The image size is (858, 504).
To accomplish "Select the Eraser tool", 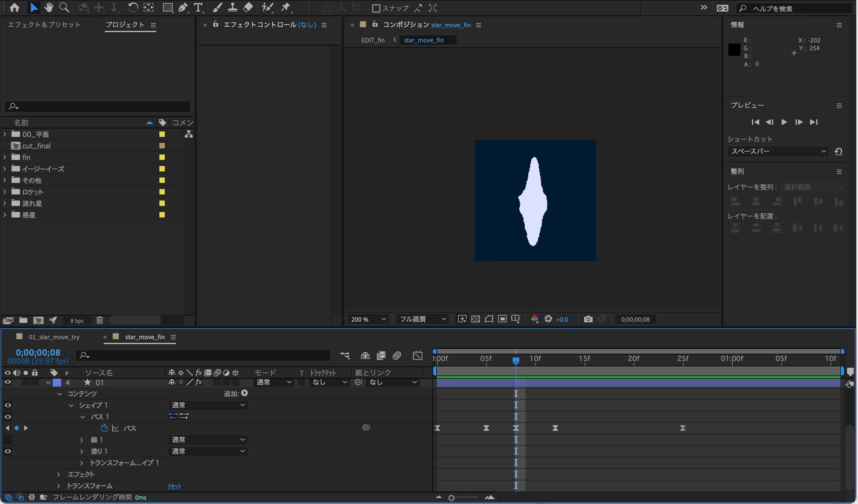I will coord(248,8).
